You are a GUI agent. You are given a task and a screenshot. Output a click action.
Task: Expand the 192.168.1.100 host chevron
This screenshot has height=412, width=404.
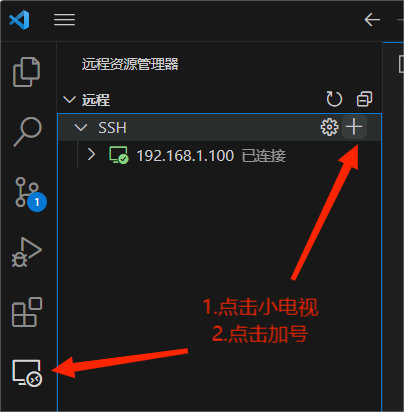pos(91,155)
